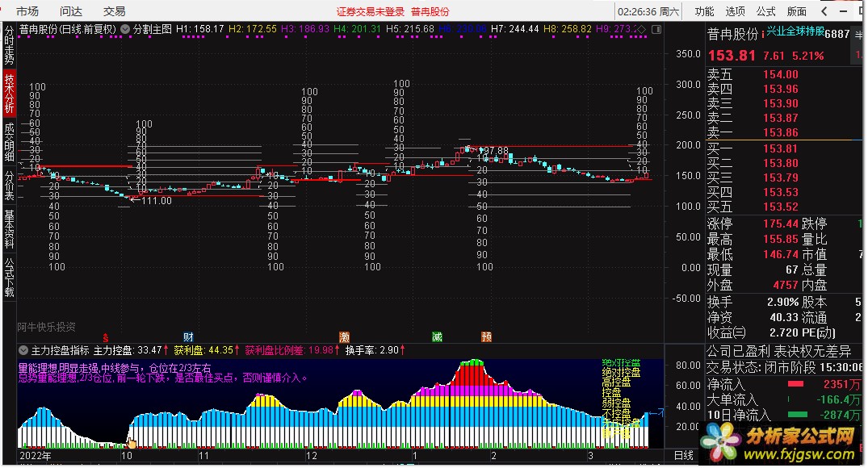Switch to the 分时走势 side tab
Viewport: 868px width, 468px height.
tap(9, 45)
